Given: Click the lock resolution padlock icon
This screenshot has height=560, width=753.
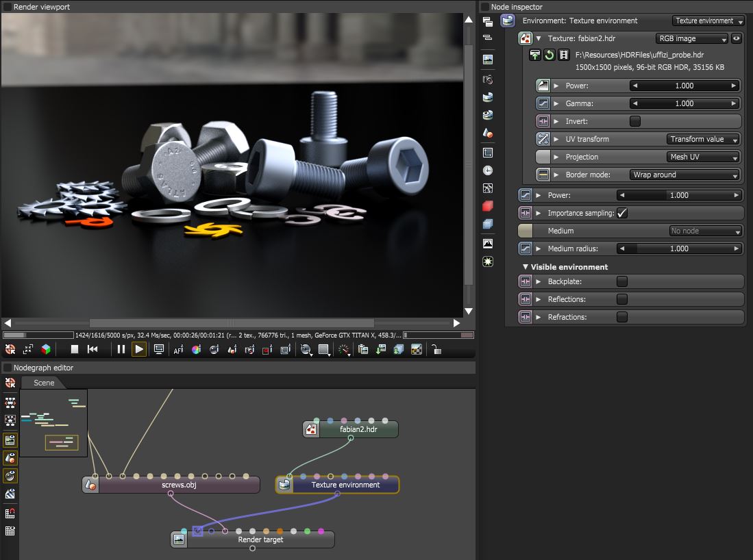Looking at the screenshot, I should click(436, 349).
